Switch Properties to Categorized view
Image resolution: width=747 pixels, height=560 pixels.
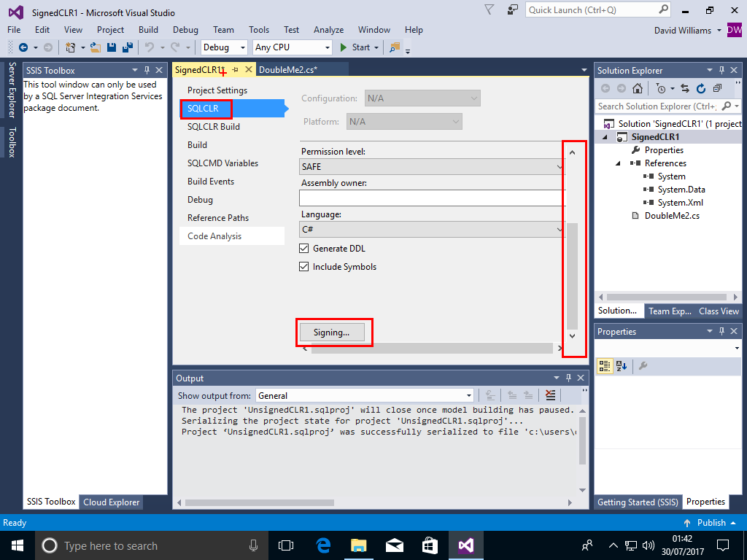pos(605,366)
